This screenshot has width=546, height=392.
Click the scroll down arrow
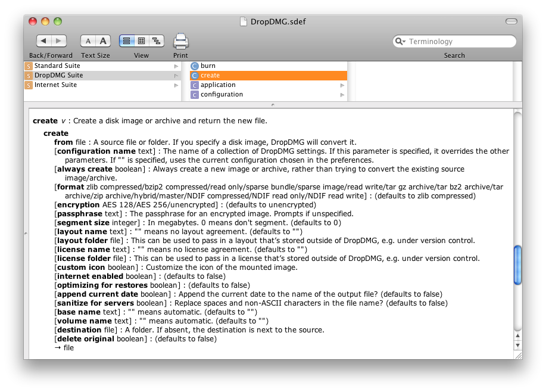pyautogui.click(x=518, y=346)
